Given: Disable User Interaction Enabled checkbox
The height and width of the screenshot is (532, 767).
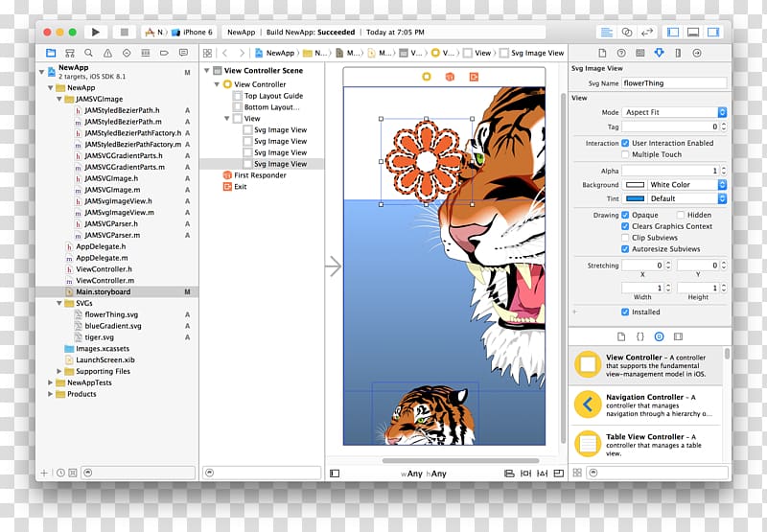Looking at the screenshot, I should tap(625, 143).
